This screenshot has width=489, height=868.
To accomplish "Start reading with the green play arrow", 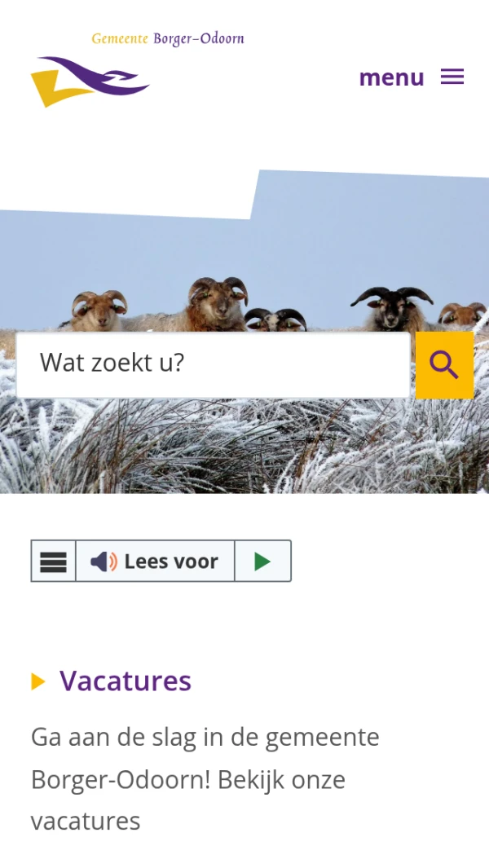I will point(263,562).
